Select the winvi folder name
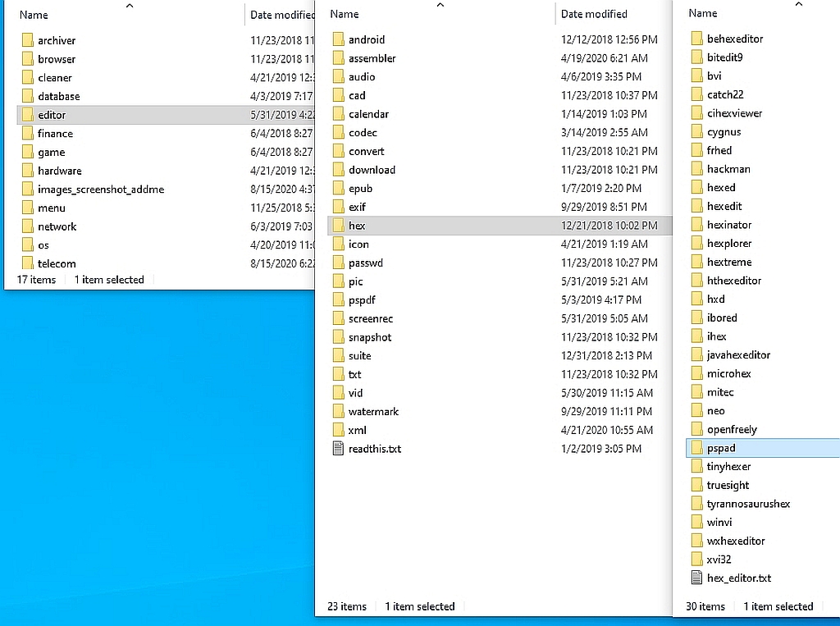Screen dimensions: 840x626 pyautogui.click(x=719, y=522)
